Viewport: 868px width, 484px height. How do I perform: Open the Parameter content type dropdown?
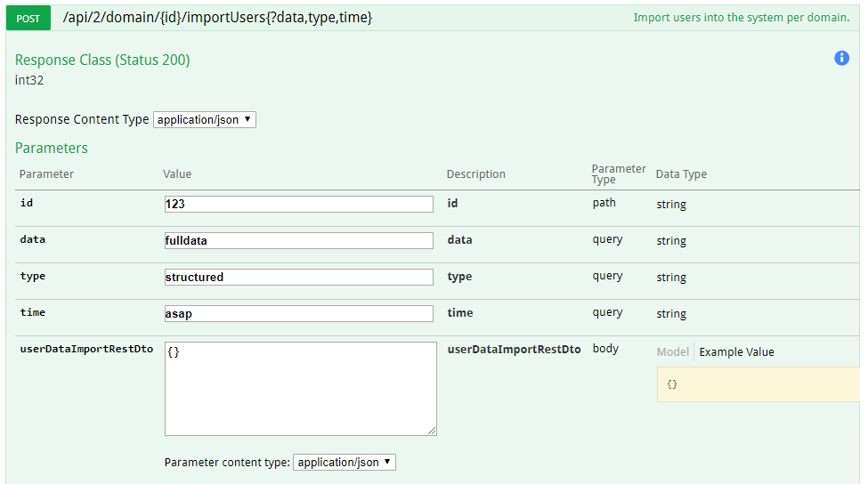[x=344, y=462]
